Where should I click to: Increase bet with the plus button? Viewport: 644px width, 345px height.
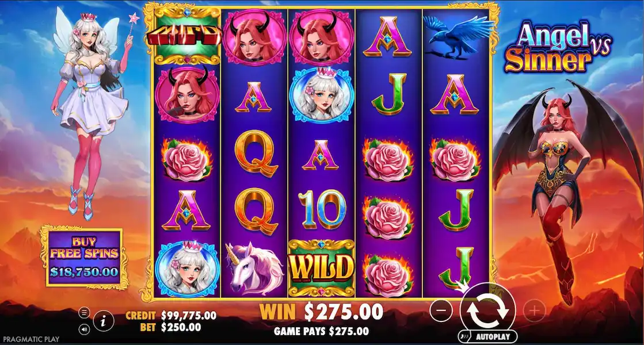pos(534,311)
